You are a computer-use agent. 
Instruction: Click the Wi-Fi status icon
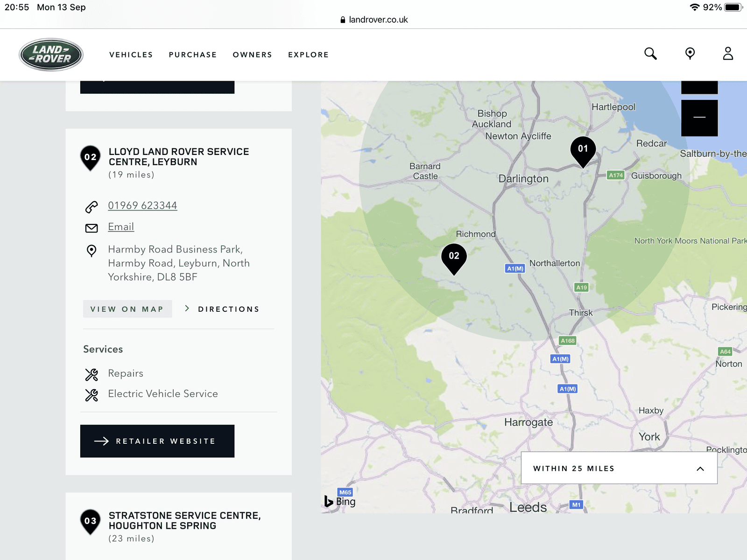(x=695, y=7)
